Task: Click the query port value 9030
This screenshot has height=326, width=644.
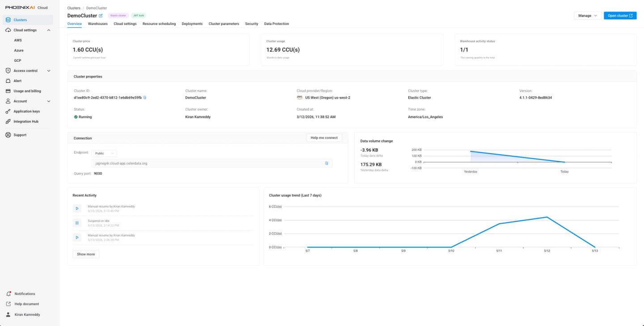Action: tap(98, 173)
